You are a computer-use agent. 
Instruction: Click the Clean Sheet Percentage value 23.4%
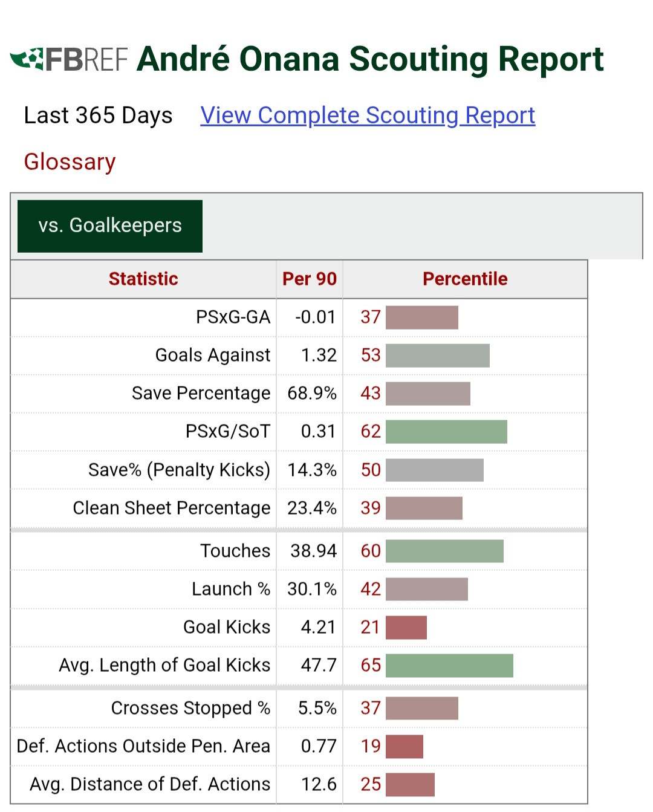pos(311,508)
